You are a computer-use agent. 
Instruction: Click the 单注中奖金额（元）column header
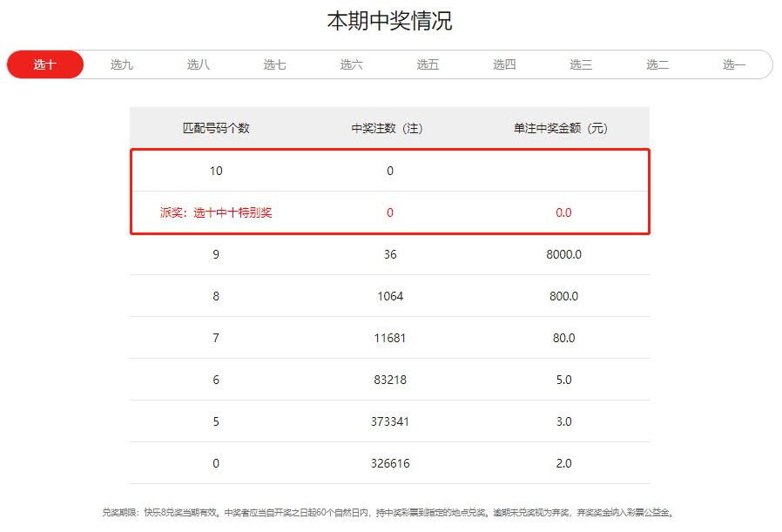tap(561, 128)
